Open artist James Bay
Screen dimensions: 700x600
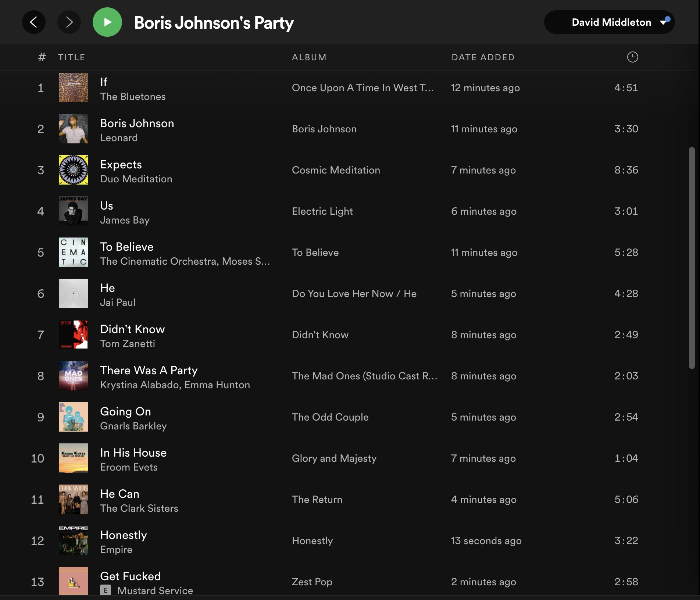pyautogui.click(x=125, y=220)
